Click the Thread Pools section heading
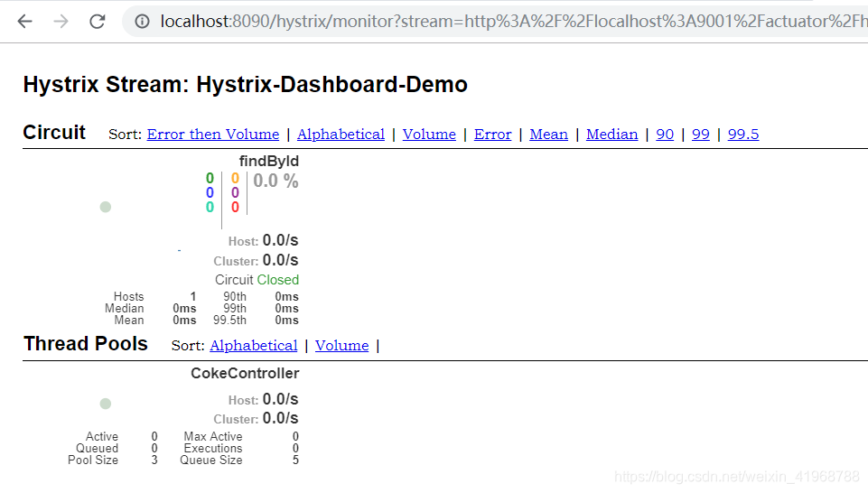Screen dimensions: 868x493 (x=85, y=344)
